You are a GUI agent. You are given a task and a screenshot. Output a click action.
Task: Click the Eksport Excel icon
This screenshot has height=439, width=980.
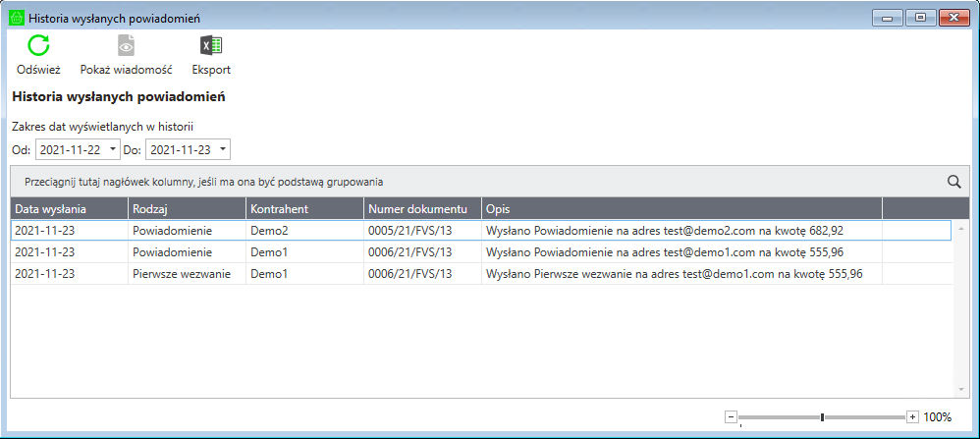tap(210, 45)
